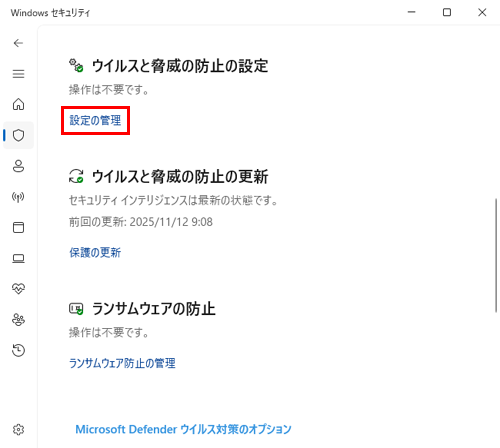The image size is (500, 448).
Task: Open Firewall & network protection antenna icon
Action: tap(18, 197)
